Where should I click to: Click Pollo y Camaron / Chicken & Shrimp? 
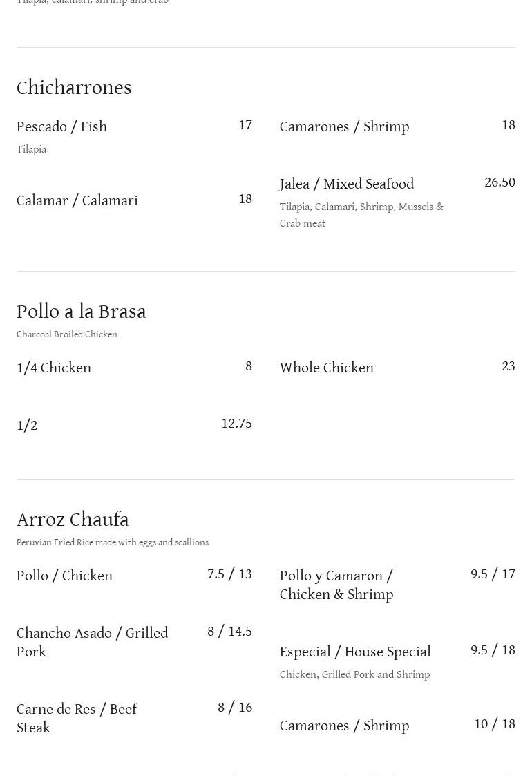click(336, 585)
